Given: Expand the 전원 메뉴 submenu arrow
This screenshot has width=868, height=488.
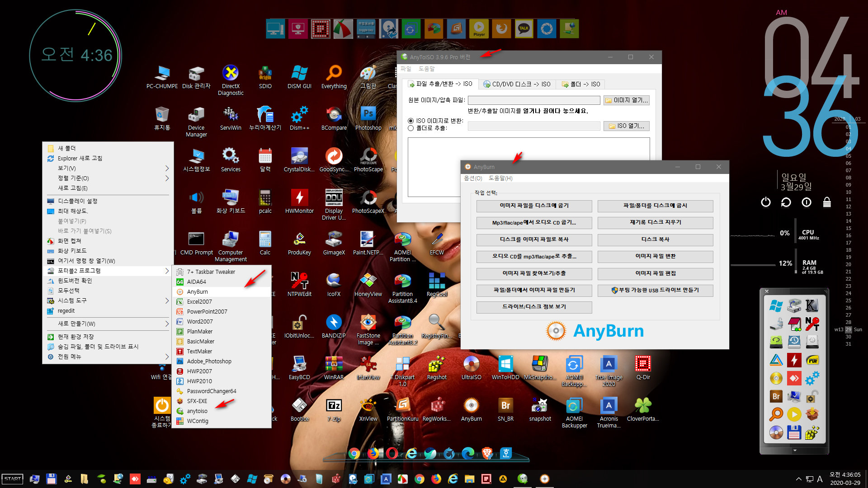Looking at the screenshot, I should click(167, 357).
